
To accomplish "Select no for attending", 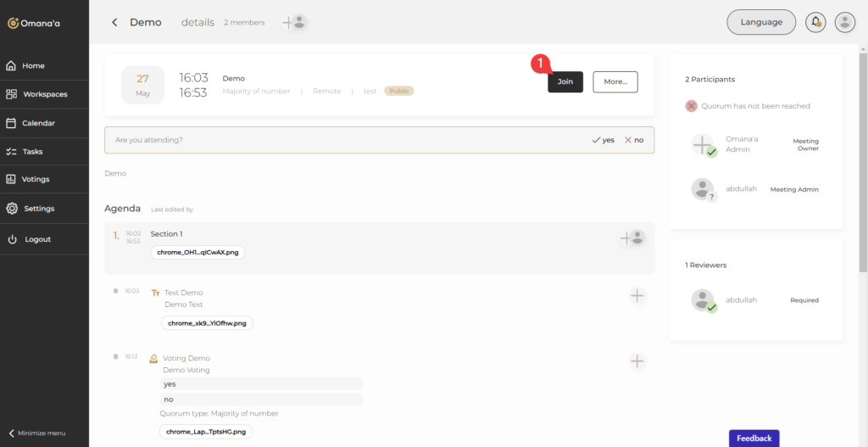I will [634, 140].
